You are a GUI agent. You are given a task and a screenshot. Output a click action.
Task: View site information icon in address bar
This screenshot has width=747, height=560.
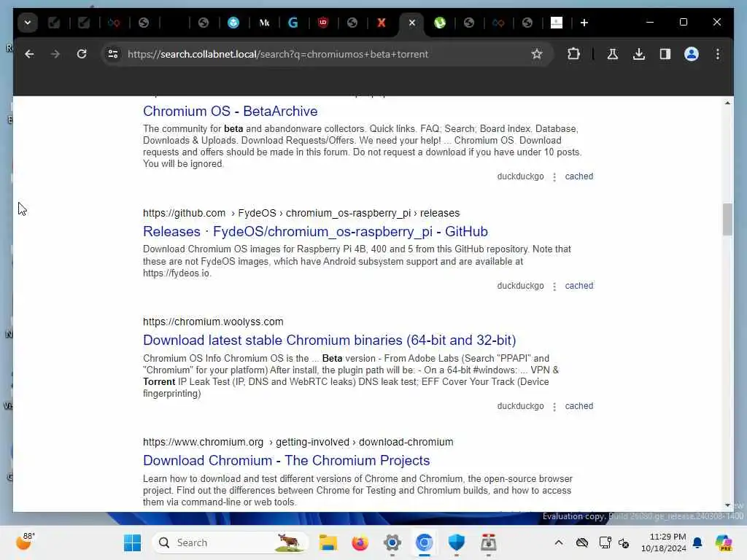(x=113, y=54)
